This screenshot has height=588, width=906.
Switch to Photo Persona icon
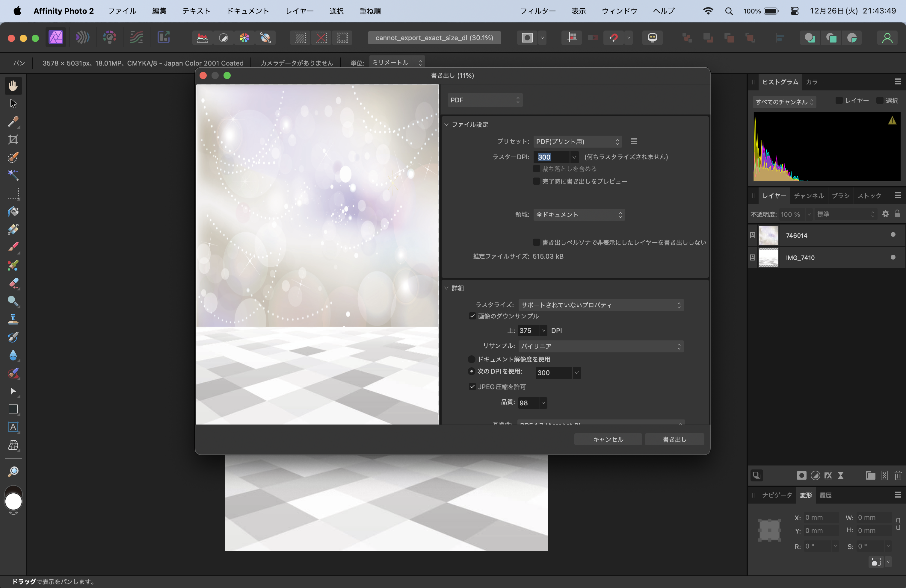pyautogui.click(x=56, y=37)
